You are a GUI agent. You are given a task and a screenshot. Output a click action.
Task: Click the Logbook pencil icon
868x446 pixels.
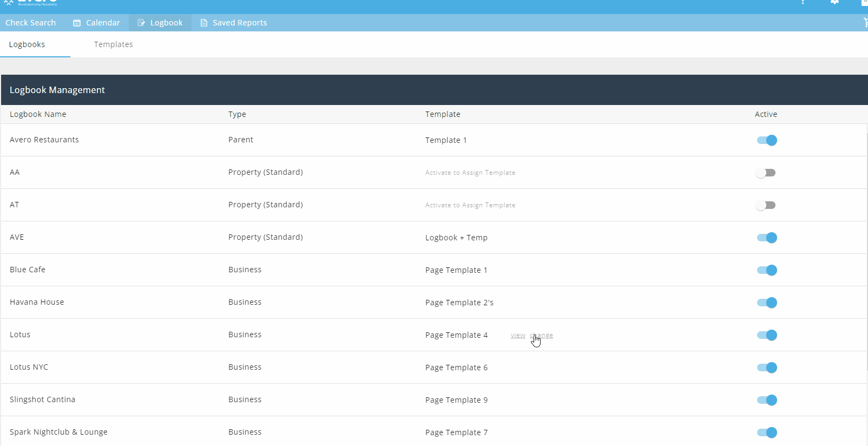141,23
